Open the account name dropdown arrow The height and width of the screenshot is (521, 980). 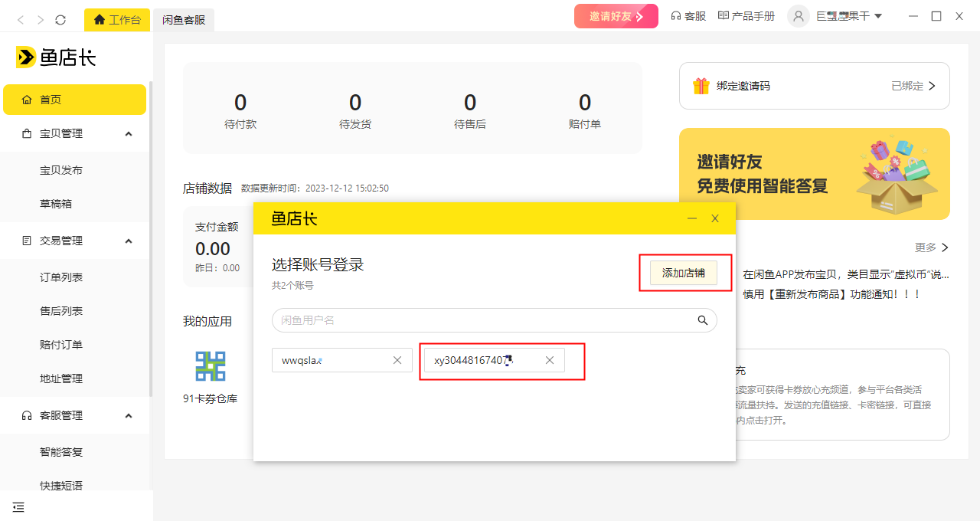(878, 16)
